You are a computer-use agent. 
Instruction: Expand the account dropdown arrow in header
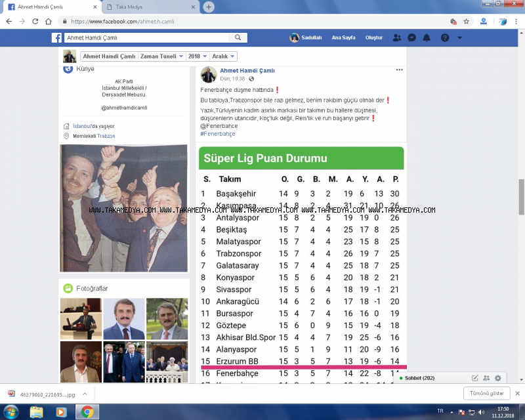460,38
